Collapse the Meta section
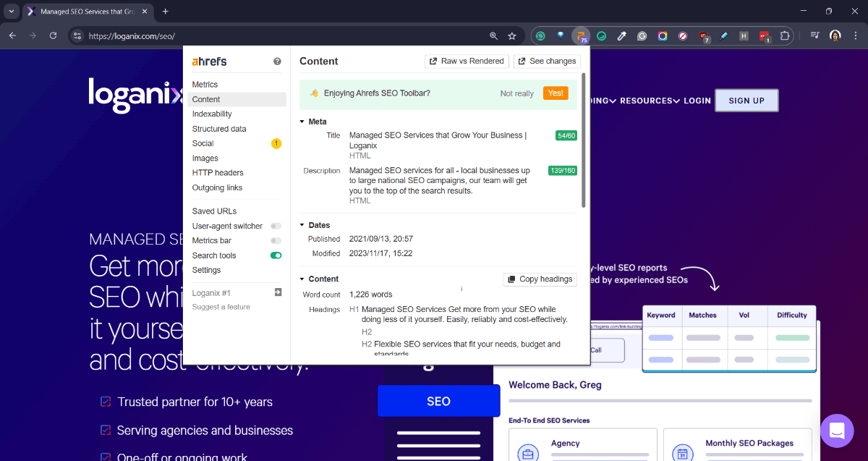Viewport: 868px width, 461px height. click(302, 122)
